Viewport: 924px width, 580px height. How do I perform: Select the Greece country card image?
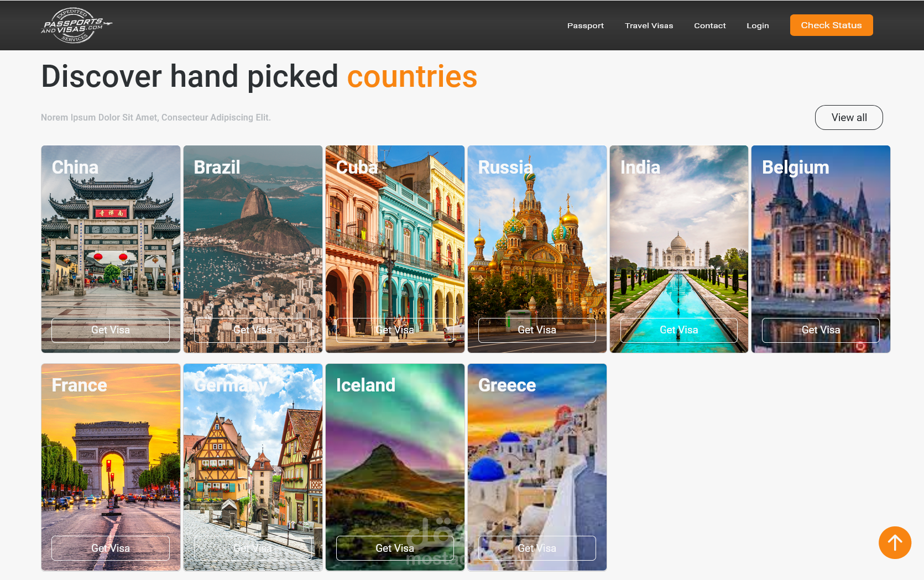[x=537, y=467]
